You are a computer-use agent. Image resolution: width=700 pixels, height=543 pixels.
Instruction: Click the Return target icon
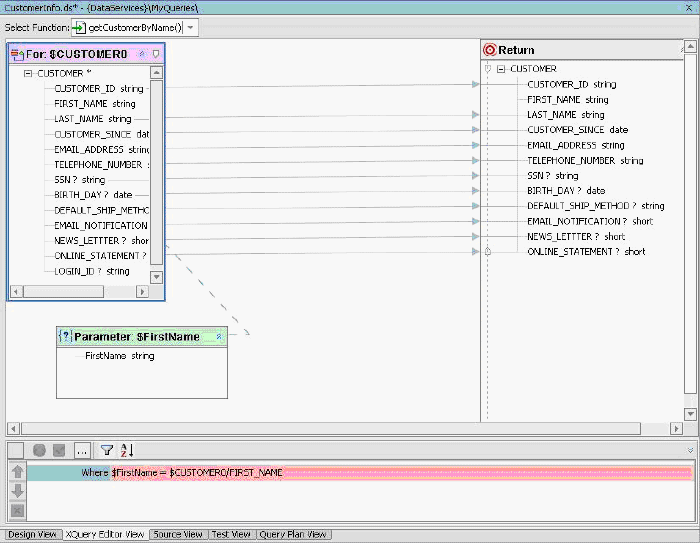pos(490,50)
